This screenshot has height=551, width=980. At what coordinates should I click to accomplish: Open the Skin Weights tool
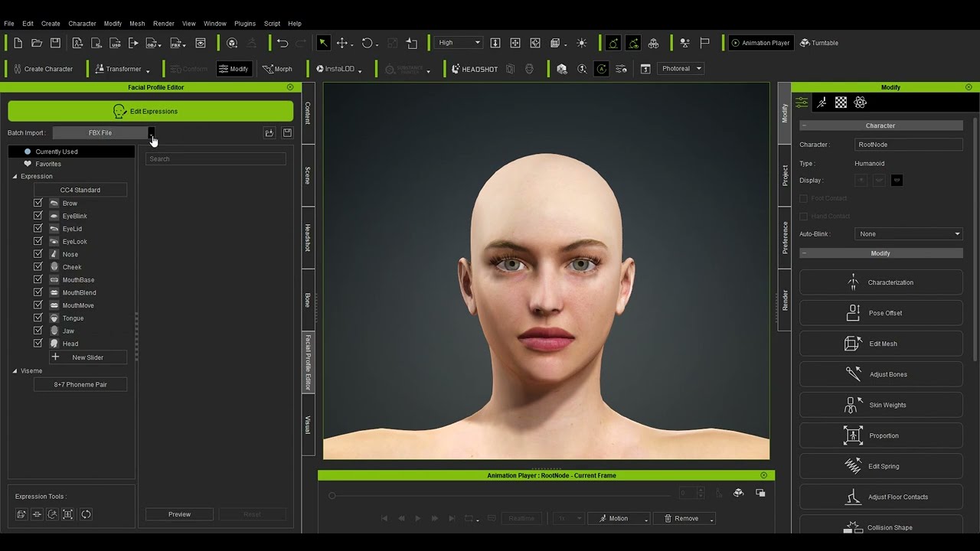(x=880, y=405)
